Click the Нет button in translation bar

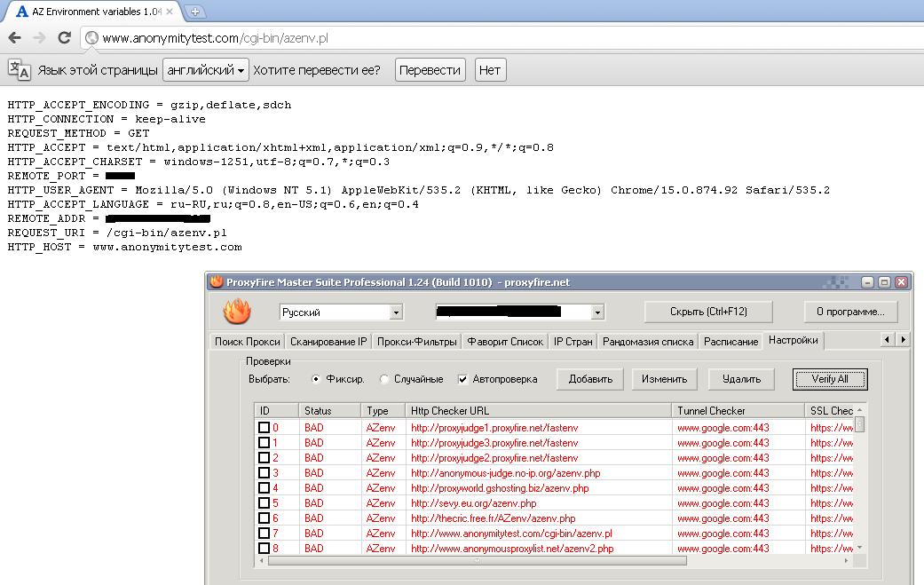[x=490, y=70]
